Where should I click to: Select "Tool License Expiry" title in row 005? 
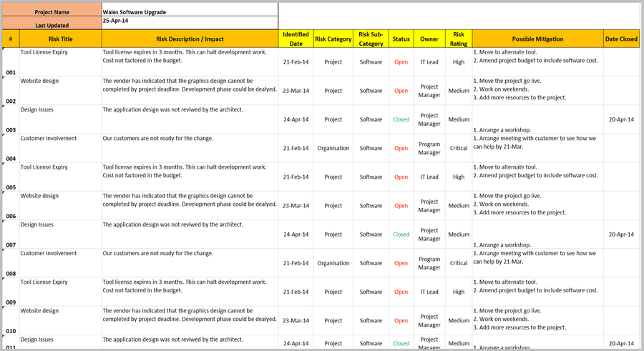coord(44,167)
